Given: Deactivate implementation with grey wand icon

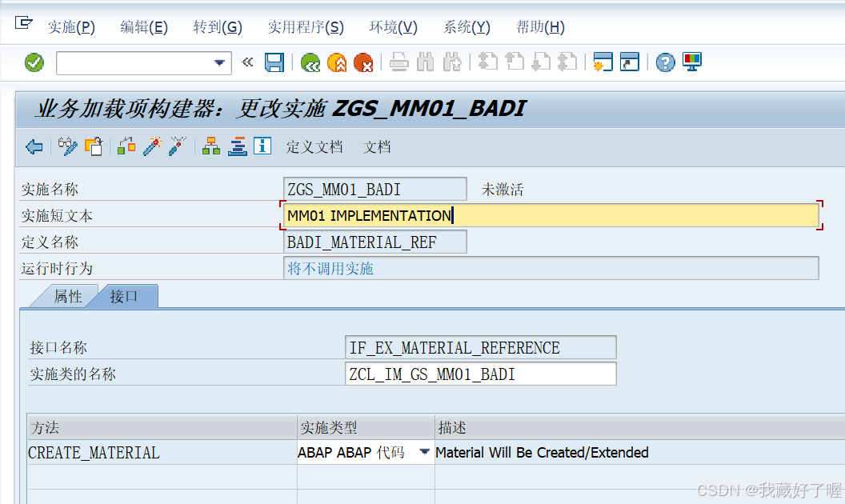Looking at the screenshot, I should pyautogui.click(x=178, y=146).
